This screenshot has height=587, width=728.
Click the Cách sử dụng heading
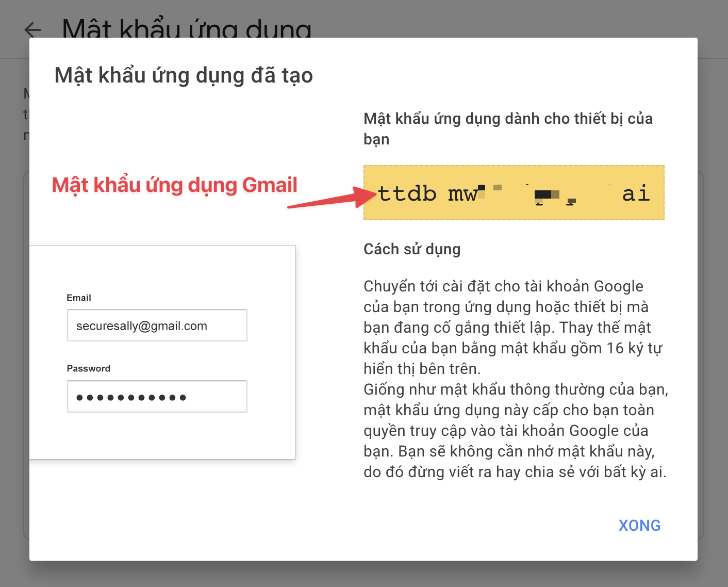pos(412,249)
